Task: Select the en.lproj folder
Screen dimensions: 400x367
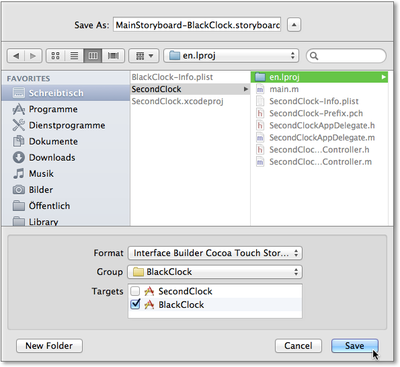Action: [x=319, y=77]
